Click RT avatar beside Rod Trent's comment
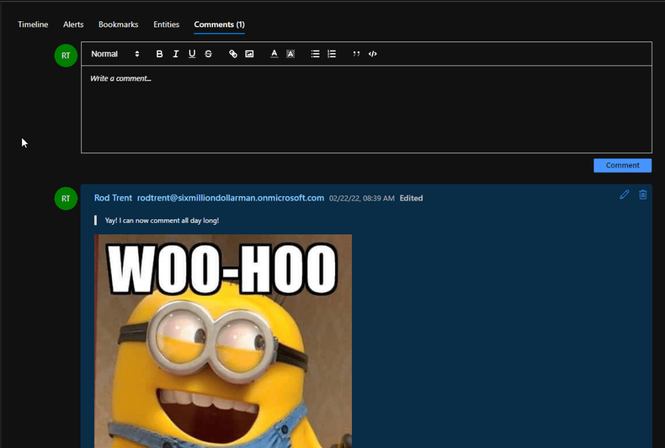 (66, 199)
